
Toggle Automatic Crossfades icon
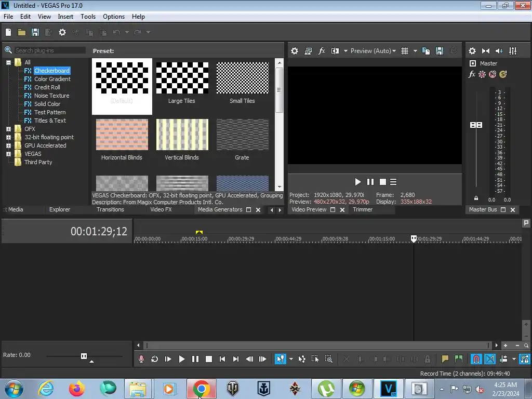(x=490, y=359)
